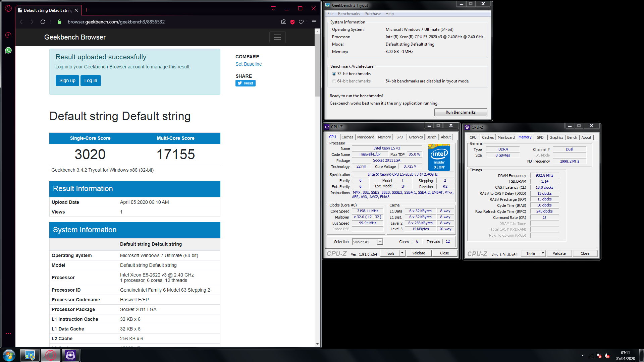644x362 pixels.
Task: Expand Tools dropdown arrow in left CPU-Z
Action: [x=402, y=253]
